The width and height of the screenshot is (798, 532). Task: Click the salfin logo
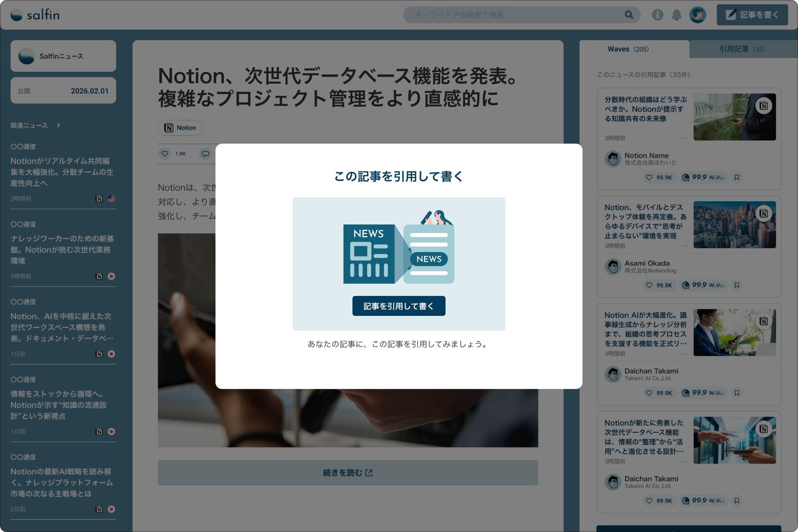coord(35,15)
